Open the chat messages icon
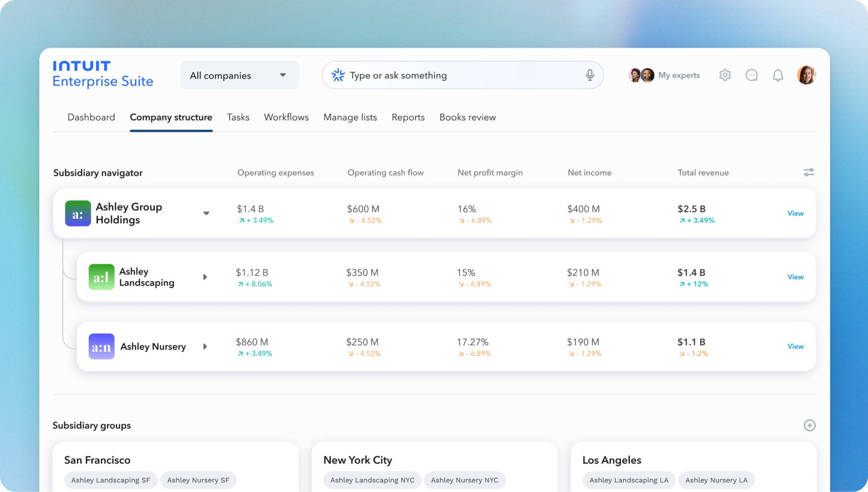This screenshot has height=492, width=868. 751,75
